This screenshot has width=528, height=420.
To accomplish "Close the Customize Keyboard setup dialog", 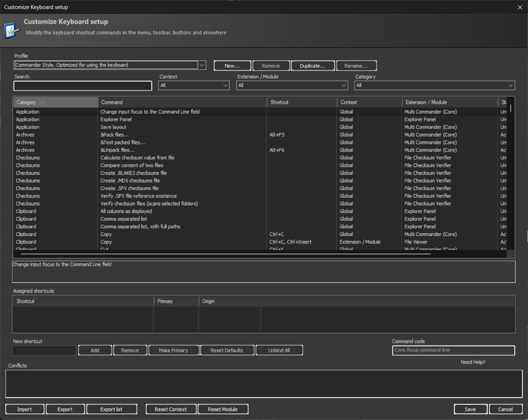I will [520, 7].
